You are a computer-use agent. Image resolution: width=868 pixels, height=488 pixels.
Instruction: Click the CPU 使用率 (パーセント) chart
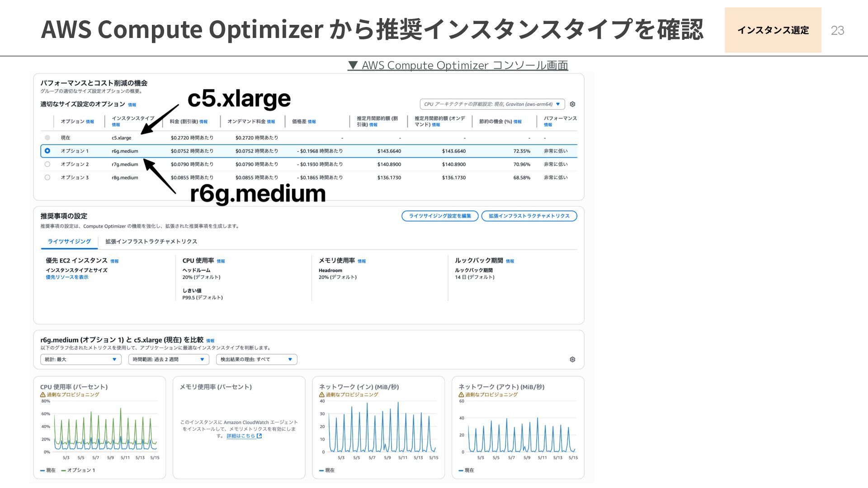click(x=99, y=427)
